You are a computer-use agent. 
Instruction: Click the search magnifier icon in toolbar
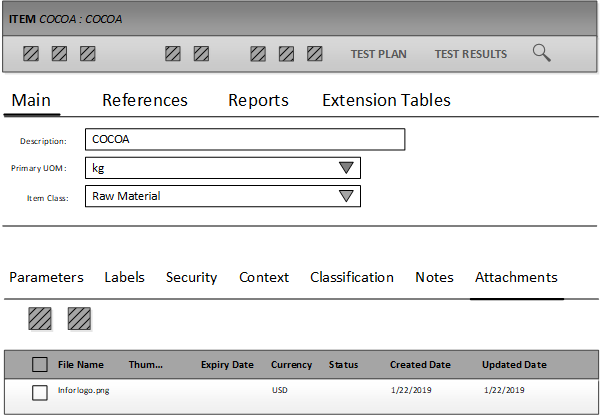coord(541,53)
